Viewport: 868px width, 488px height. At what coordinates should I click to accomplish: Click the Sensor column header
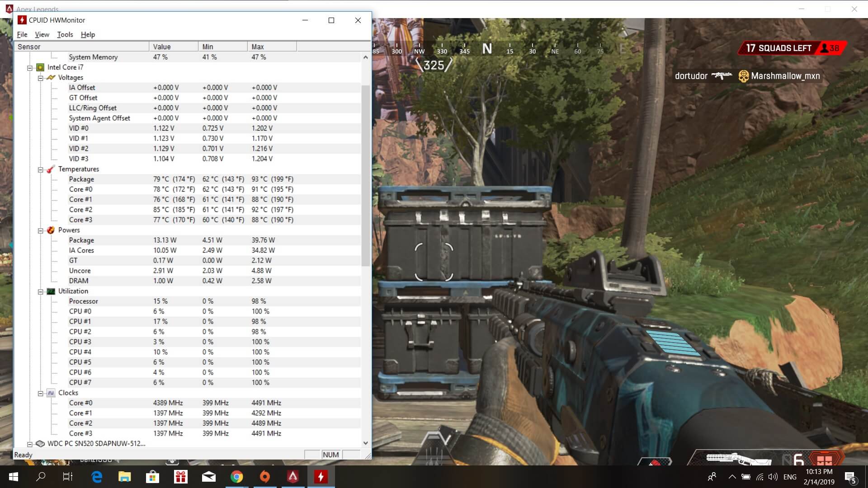pyautogui.click(x=82, y=47)
